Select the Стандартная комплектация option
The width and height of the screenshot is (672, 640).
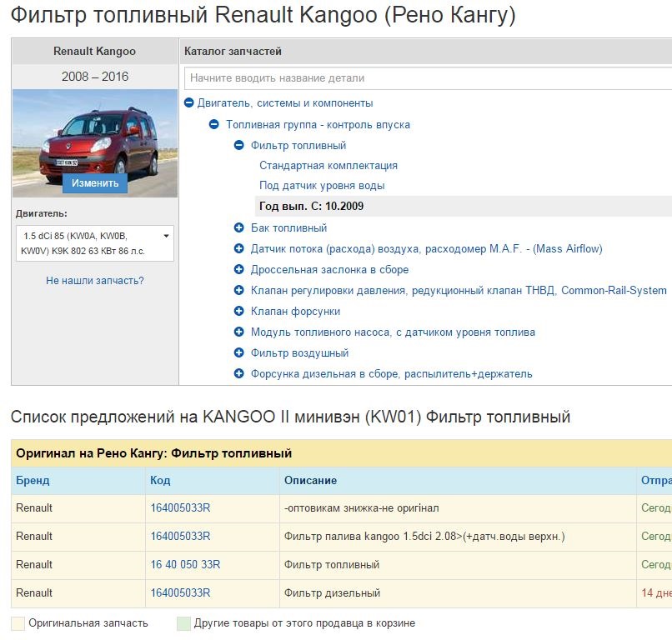click(x=328, y=165)
